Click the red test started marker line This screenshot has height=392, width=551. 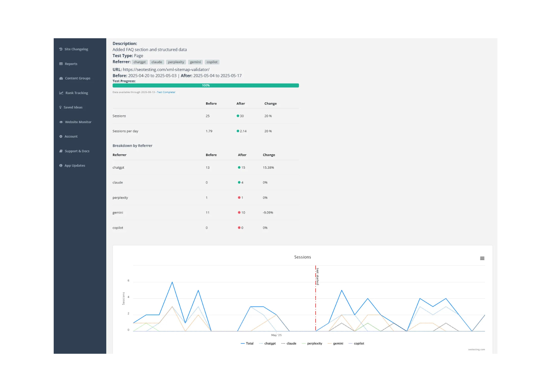coord(316,298)
